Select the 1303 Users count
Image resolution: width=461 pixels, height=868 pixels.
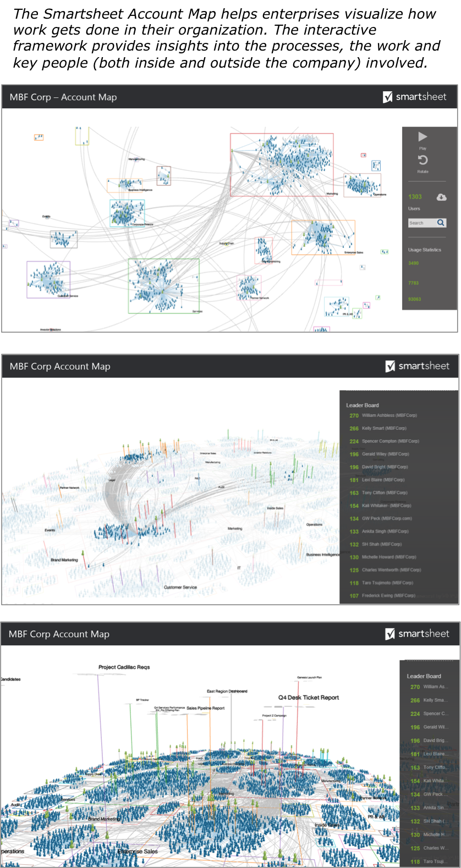(x=415, y=197)
